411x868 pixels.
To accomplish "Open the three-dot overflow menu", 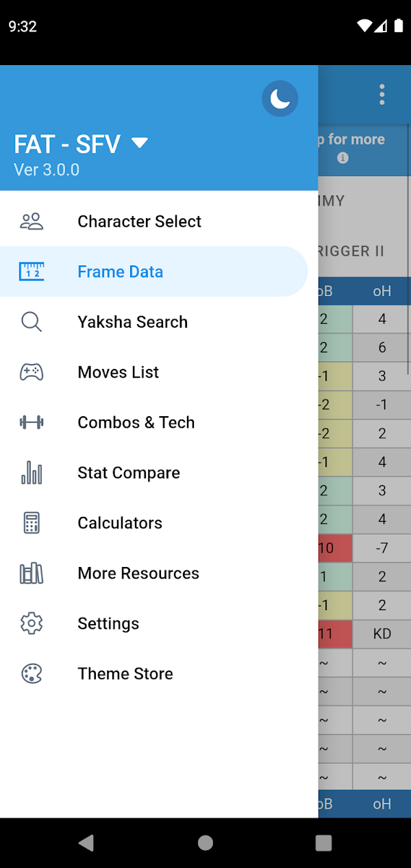I will click(x=382, y=95).
